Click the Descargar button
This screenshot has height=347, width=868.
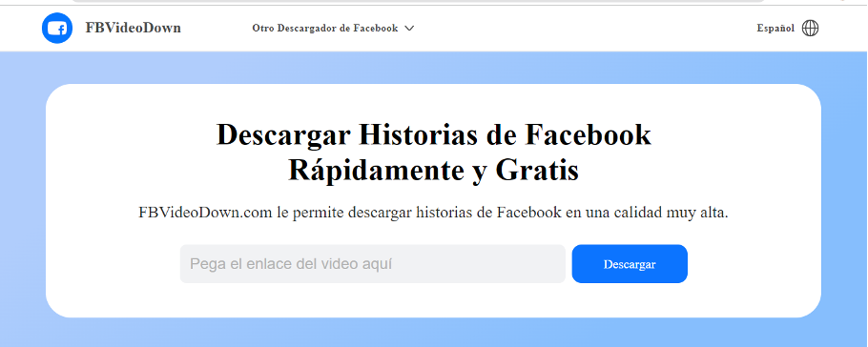tap(630, 264)
